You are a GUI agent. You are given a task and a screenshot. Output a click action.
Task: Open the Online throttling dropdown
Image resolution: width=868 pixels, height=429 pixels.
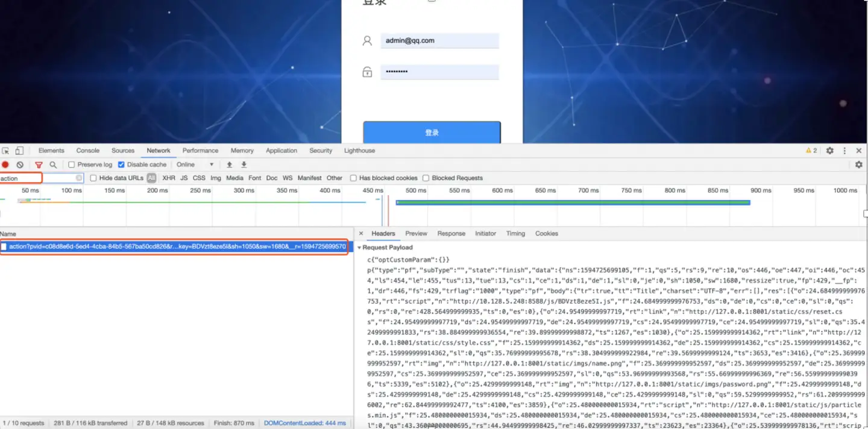(x=195, y=164)
